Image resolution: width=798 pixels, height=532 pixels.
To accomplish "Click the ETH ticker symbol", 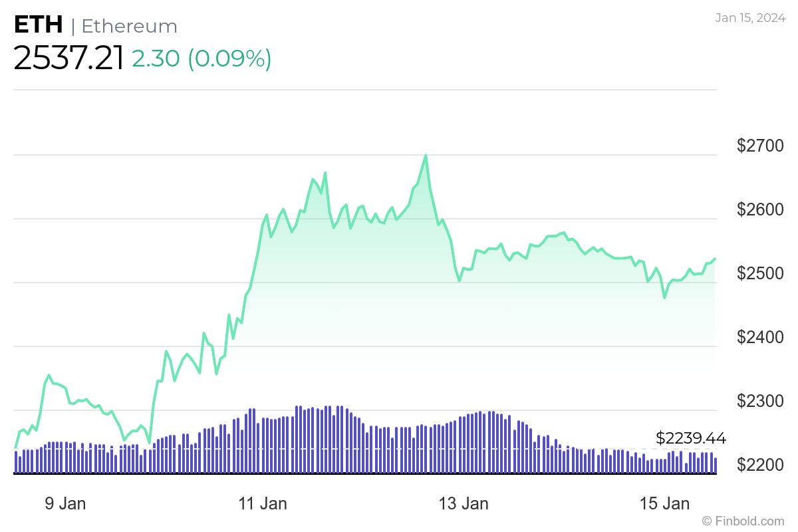I will tap(38, 25).
